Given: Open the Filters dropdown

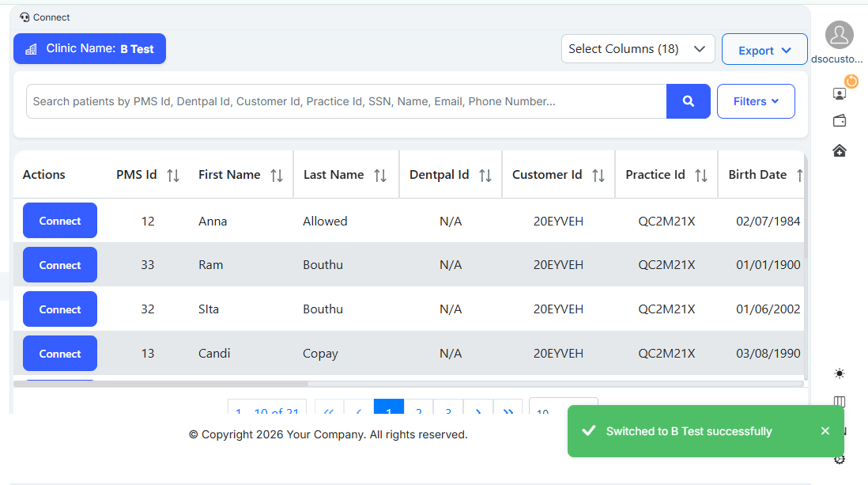Looking at the screenshot, I should [755, 101].
